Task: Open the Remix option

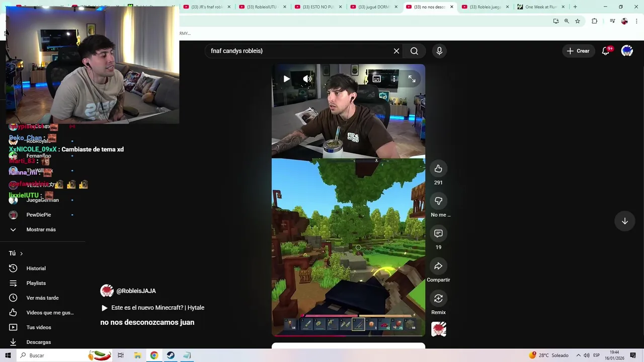Action: tap(438, 299)
